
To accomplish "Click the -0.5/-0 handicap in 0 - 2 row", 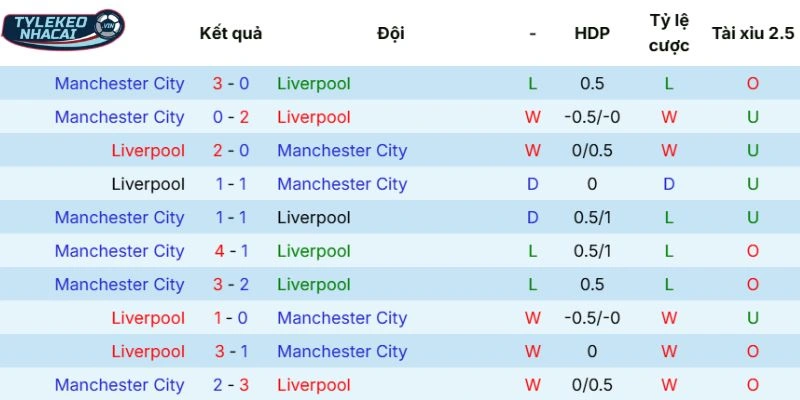I will [x=591, y=117].
